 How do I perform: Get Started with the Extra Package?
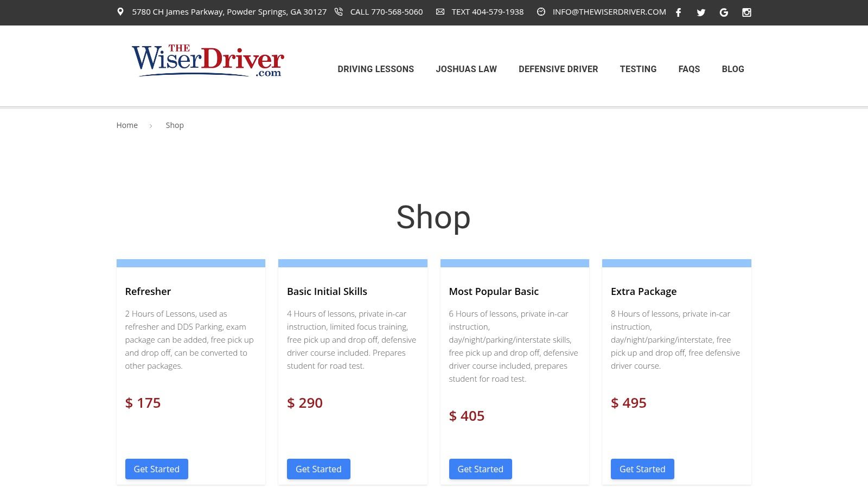(x=642, y=469)
